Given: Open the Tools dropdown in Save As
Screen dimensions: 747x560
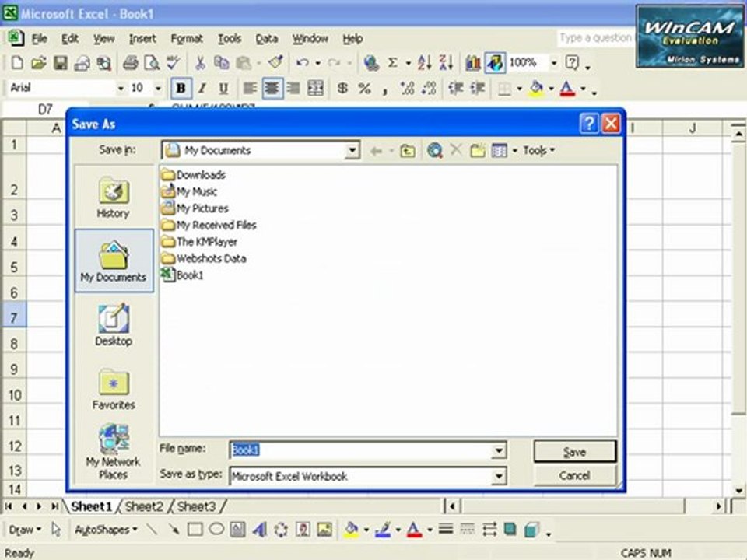Looking at the screenshot, I should [538, 150].
